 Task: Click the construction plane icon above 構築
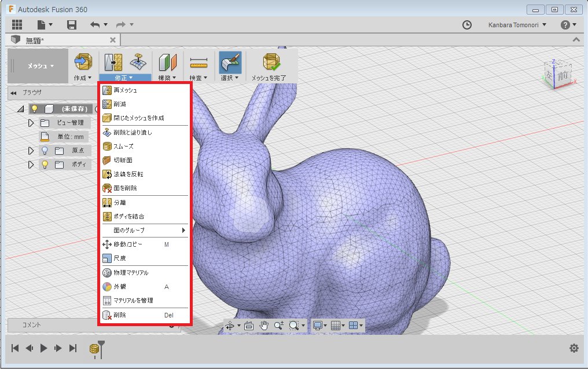167,62
